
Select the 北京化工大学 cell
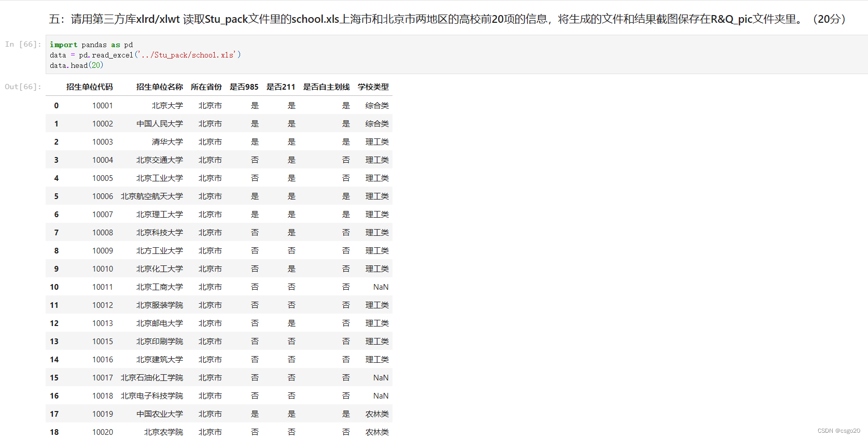[x=159, y=269]
